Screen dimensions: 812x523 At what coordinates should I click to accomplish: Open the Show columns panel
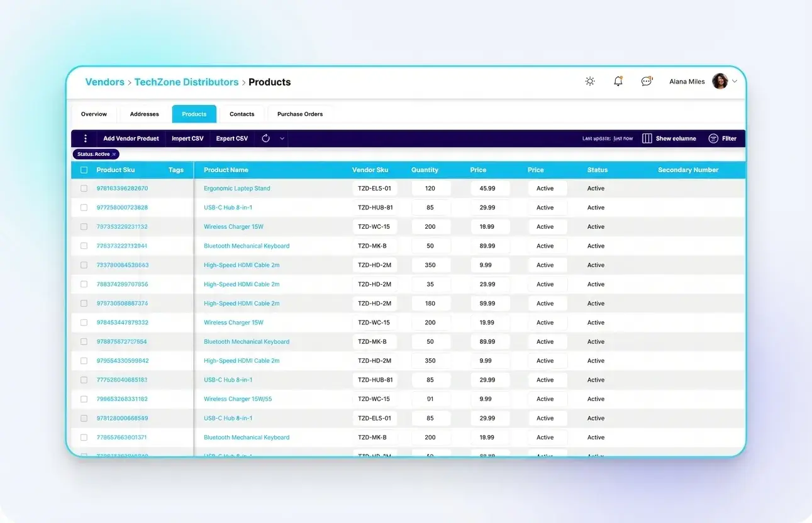669,138
